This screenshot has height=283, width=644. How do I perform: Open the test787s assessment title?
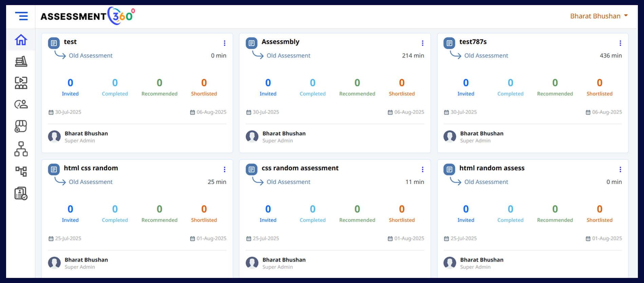pyautogui.click(x=473, y=42)
